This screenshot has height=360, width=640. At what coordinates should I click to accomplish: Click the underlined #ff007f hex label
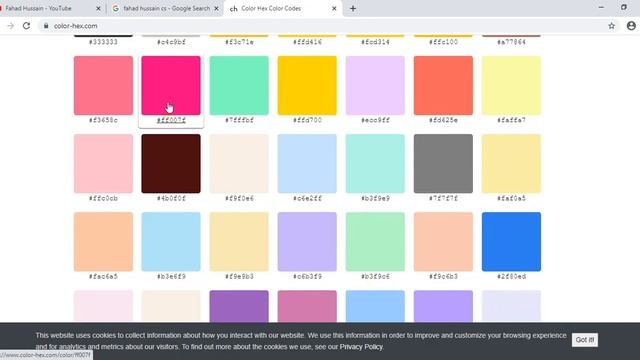[x=171, y=120]
